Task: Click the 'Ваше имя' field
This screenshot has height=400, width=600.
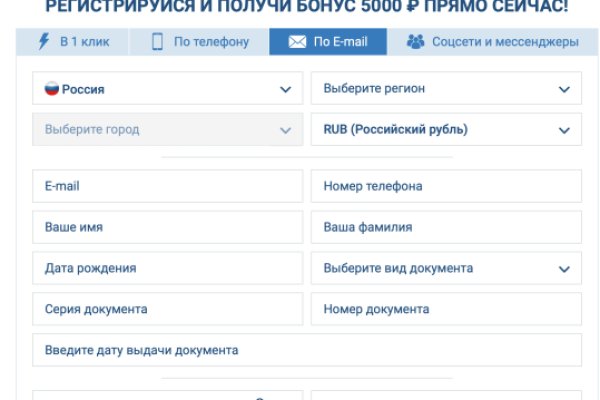Action: click(x=167, y=227)
